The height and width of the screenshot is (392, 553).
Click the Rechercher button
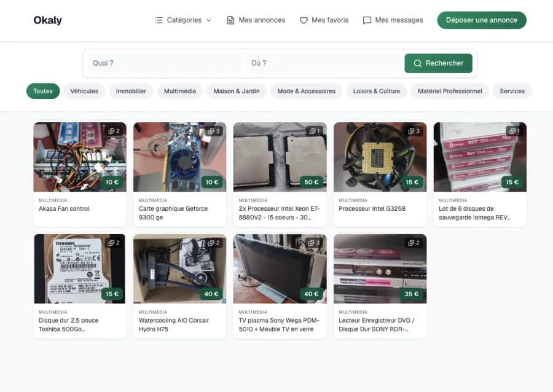point(438,63)
